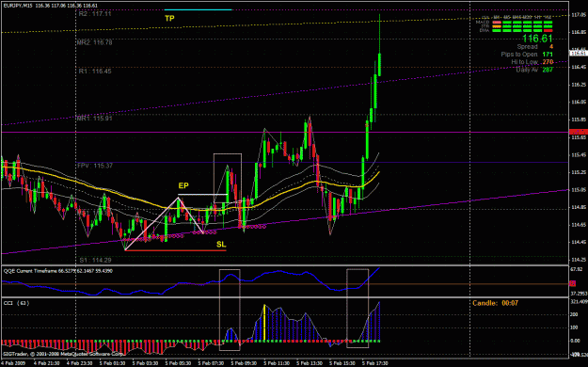Click the 4 Feb 23:30 time label
Image resolution: width=588 pixels, height=367 pixels.
(x=79, y=363)
